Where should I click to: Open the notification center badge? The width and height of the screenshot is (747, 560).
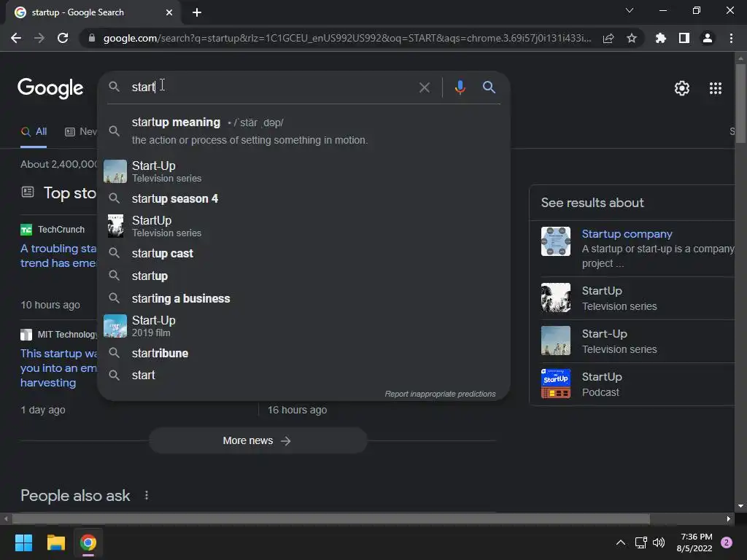(x=727, y=542)
